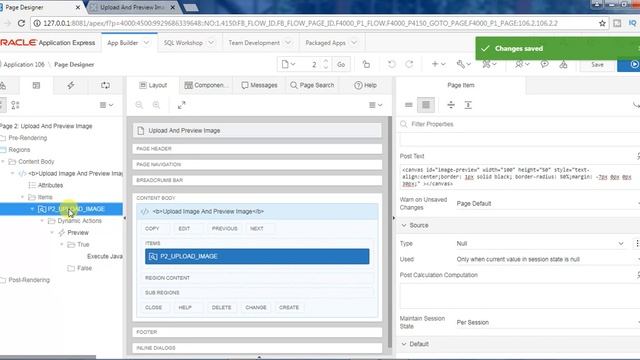Switch to Upload And Preview Image browser tab

pos(133,7)
